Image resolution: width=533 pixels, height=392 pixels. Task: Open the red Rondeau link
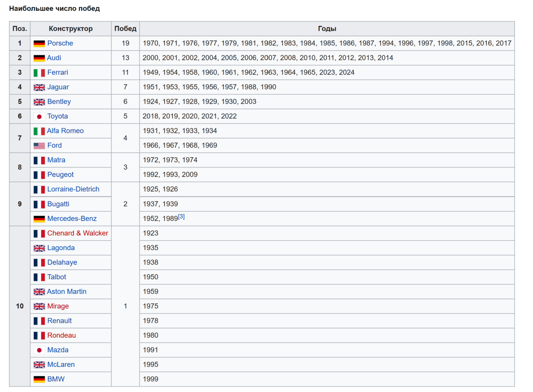point(62,335)
